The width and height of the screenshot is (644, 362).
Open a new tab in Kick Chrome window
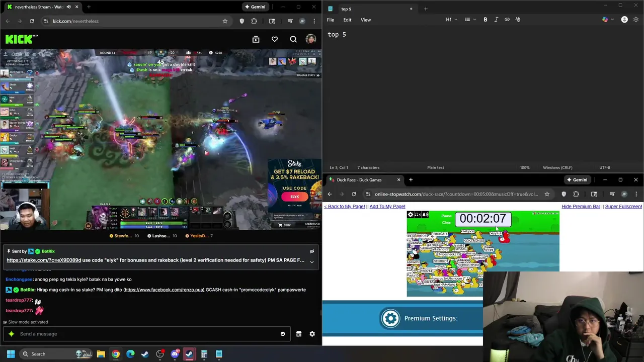coord(89,7)
